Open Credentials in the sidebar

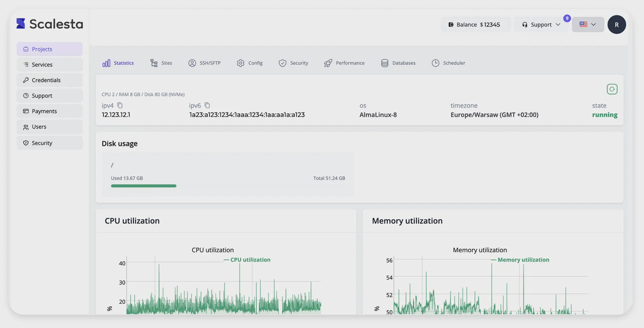click(x=46, y=80)
